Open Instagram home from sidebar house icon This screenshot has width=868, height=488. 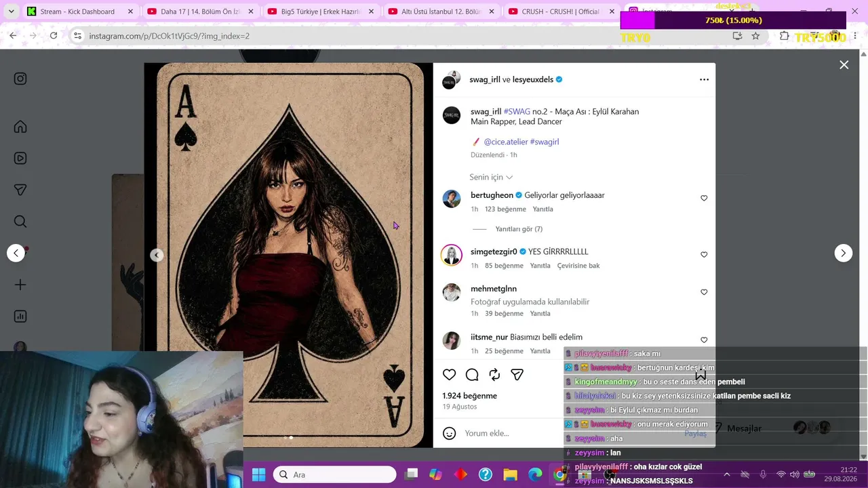(20, 127)
